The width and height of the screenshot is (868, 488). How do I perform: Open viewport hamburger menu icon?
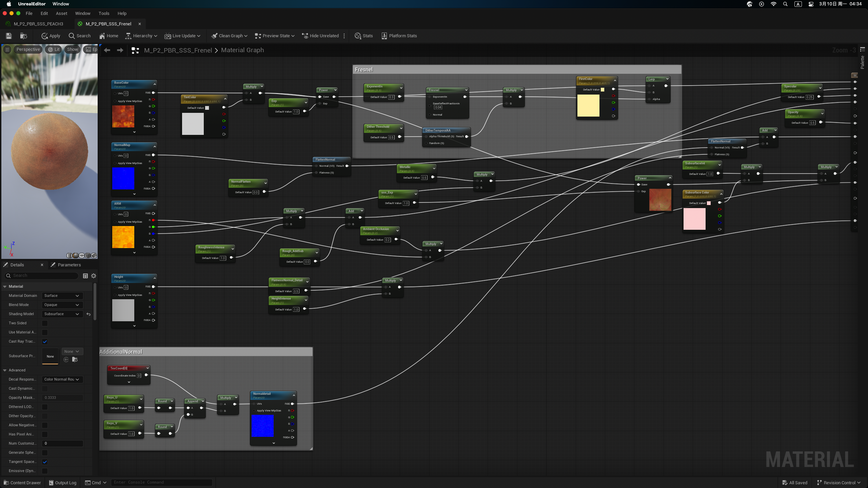7,49
